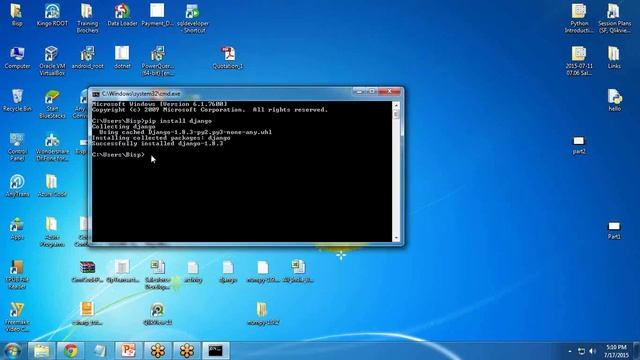Screen dimensions: 640x360
Task: Open clock showing 5:10 PM
Action: click(x=616, y=351)
